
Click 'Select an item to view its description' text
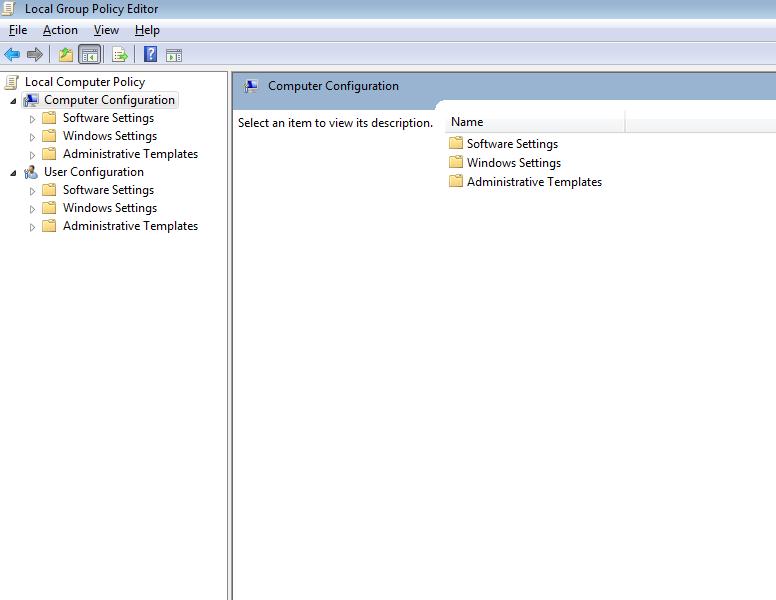(x=335, y=123)
